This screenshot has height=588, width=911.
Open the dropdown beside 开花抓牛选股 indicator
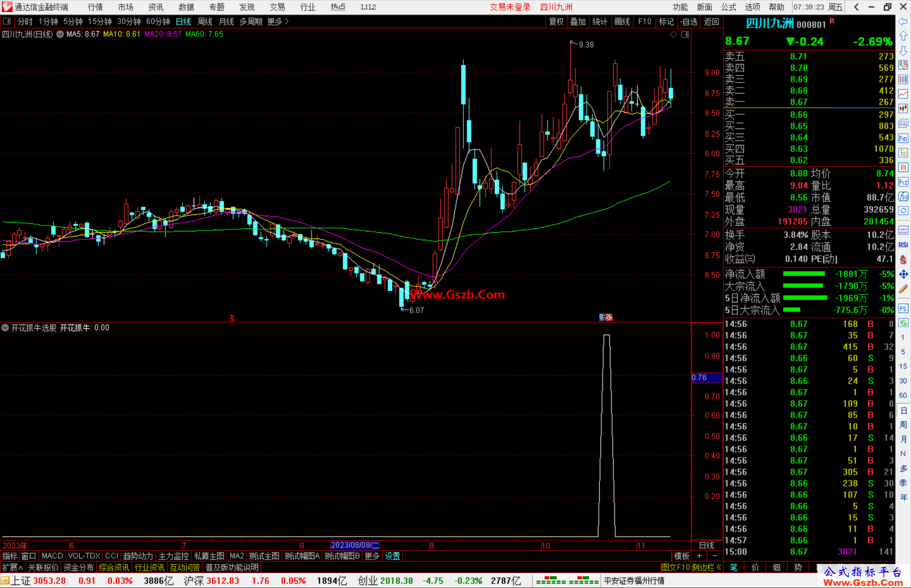click(x=5, y=328)
